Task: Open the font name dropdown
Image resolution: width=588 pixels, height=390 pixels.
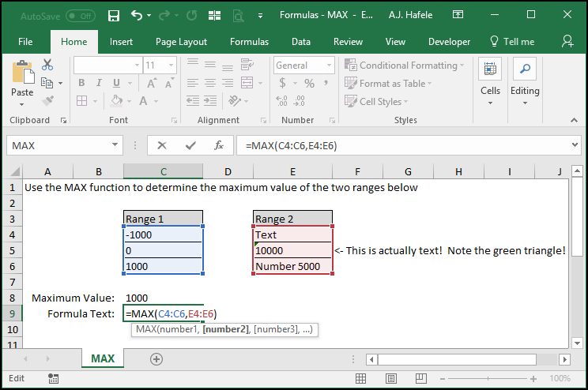Action: pyautogui.click(x=138, y=66)
